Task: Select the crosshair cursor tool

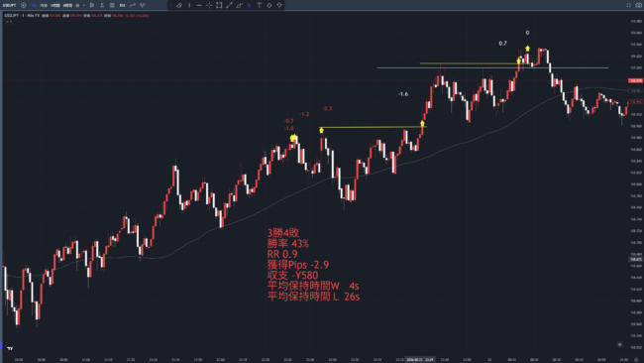Action: [209, 5]
